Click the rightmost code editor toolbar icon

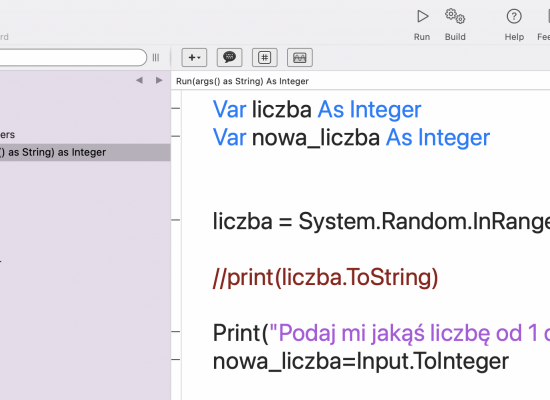click(x=300, y=58)
